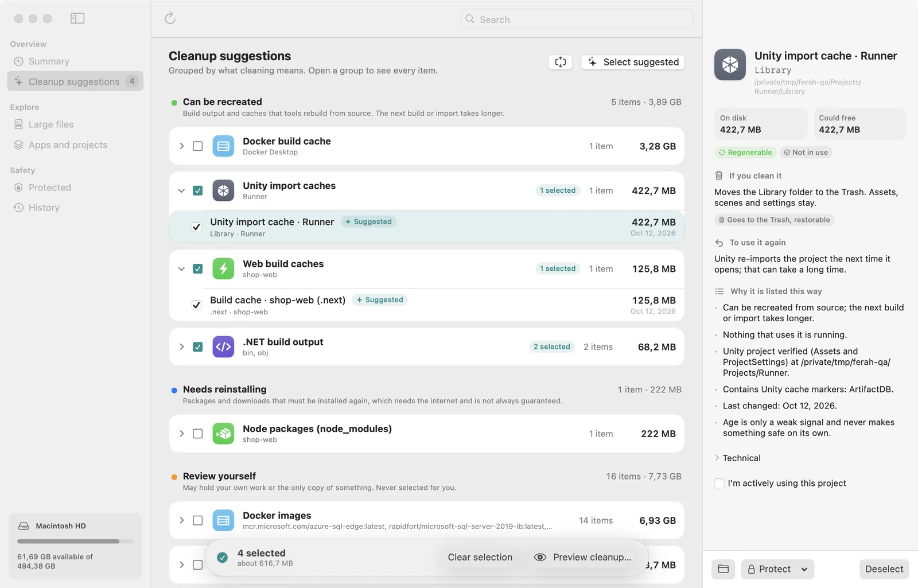This screenshot has width=918, height=588.
Task: Open Large files in sidebar
Action: [75, 124]
